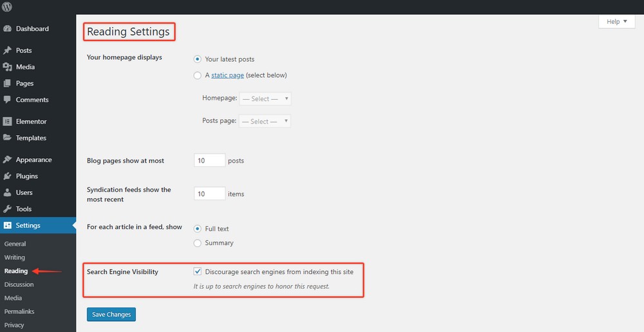The image size is (644, 332).
Task: Click the Syndication feeds items field
Action: tap(209, 193)
